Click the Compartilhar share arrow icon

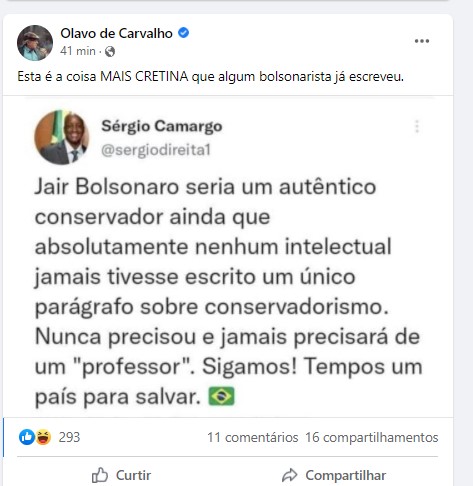[x=289, y=475]
